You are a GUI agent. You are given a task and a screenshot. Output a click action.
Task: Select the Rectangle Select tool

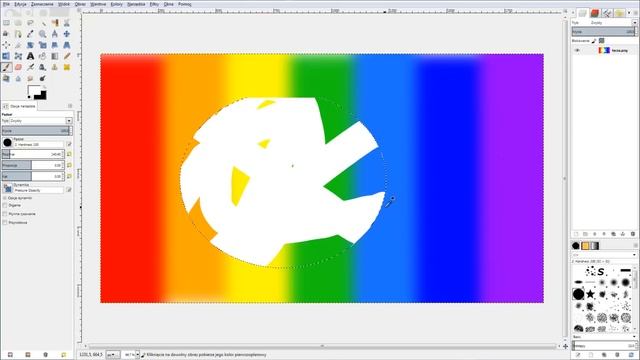tap(6, 23)
